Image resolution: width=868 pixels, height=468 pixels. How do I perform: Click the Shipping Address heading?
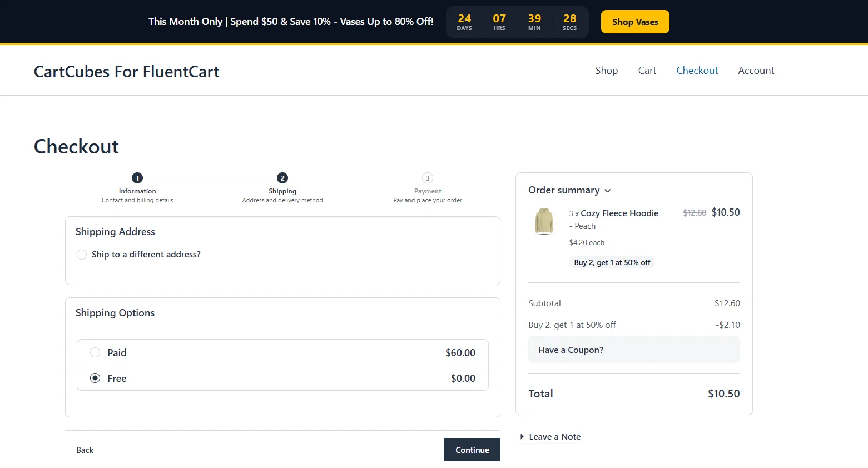point(115,232)
